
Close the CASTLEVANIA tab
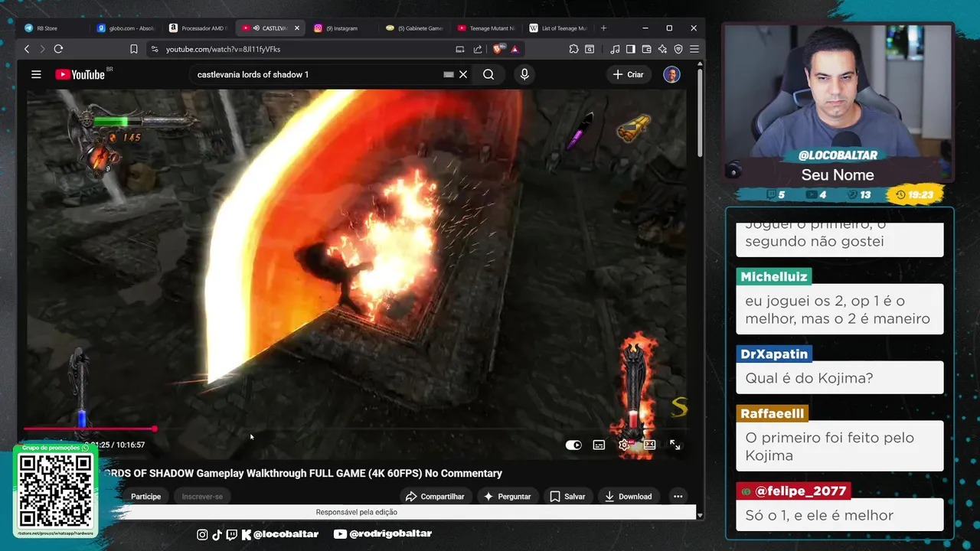(297, 28)
